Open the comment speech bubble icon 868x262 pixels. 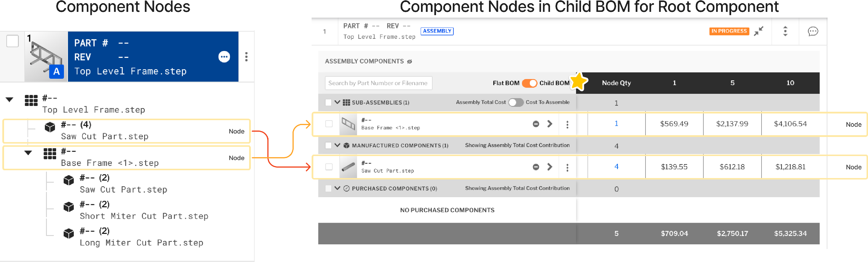pyautogui.click(x=813, y=31)
